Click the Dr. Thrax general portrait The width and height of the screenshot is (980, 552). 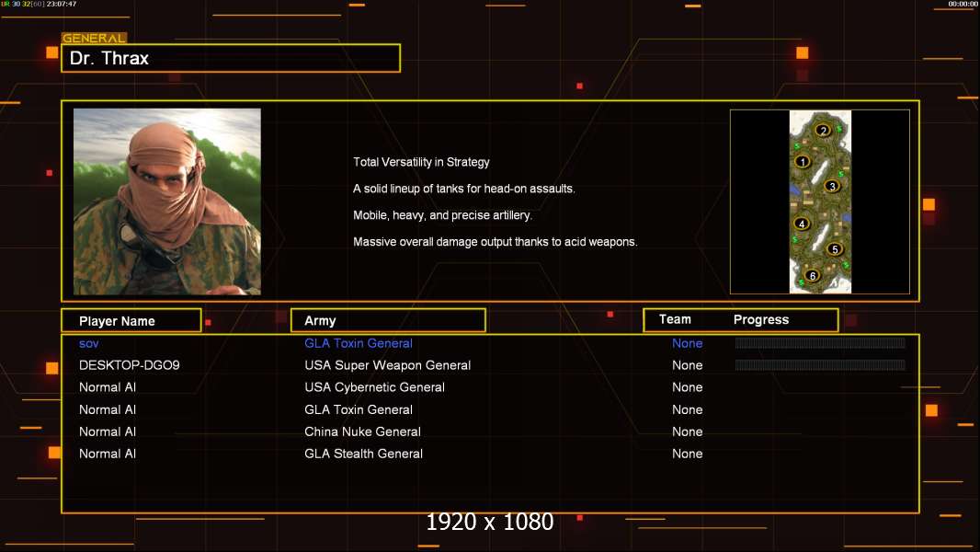(x=167, y=201)
